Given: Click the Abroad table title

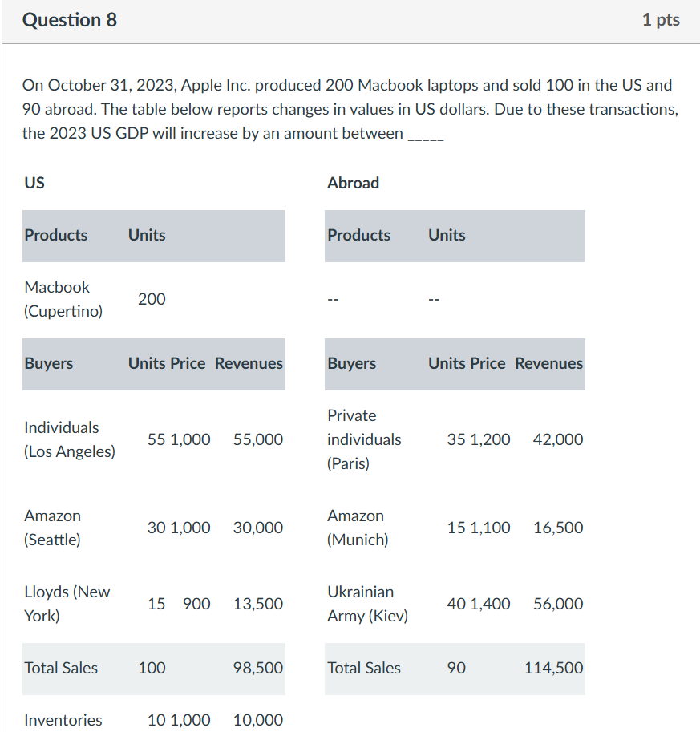Looking at the screenshot, I should click(x=353, y=183).
